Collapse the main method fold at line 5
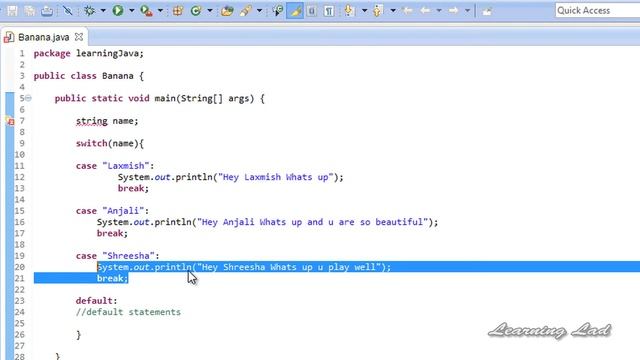The height and width of the screenshot is (360, 640). (x=28, y=98)
